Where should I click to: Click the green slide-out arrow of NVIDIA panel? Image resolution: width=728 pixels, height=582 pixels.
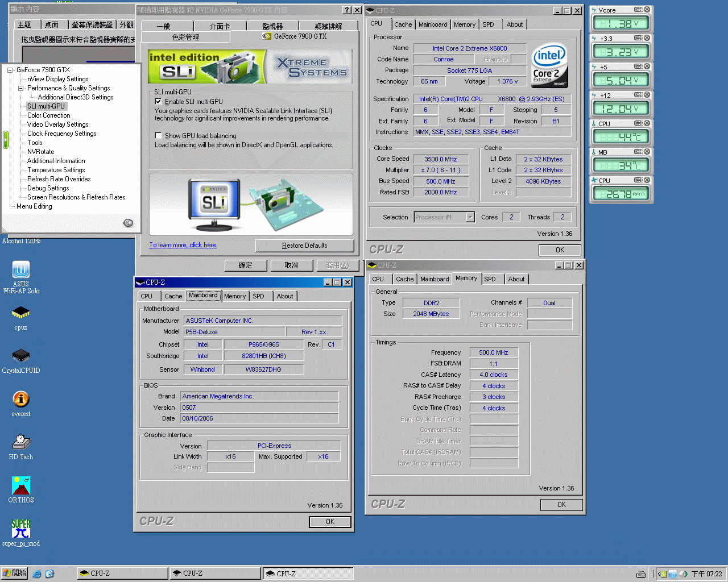(x=6, y=139)
